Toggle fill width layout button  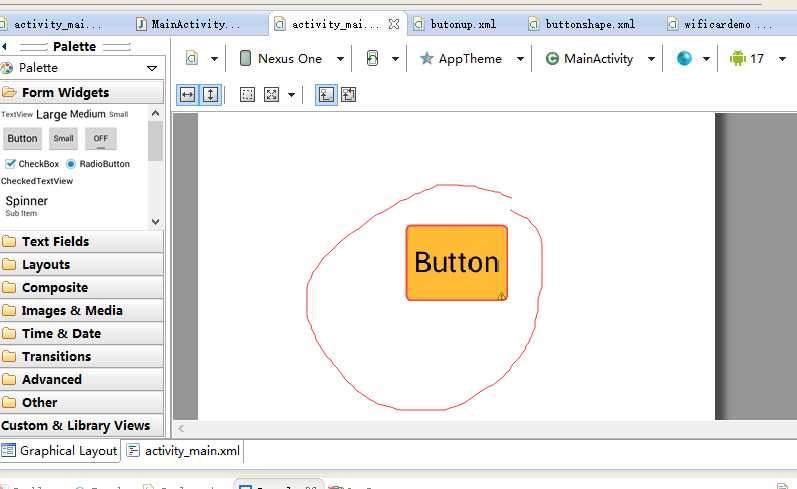click(188, 95)
